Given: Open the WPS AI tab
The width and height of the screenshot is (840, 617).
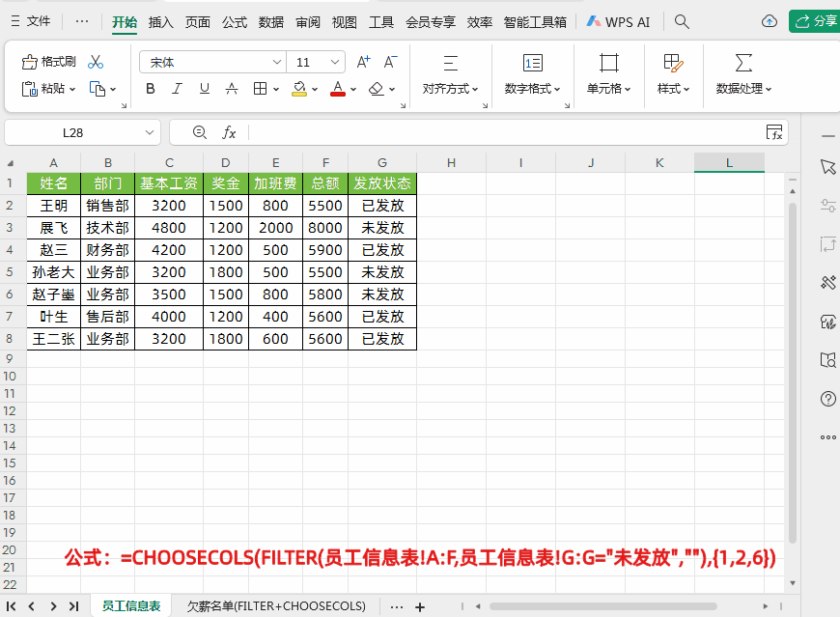Looking at the screenshot, I should point(618,22).
